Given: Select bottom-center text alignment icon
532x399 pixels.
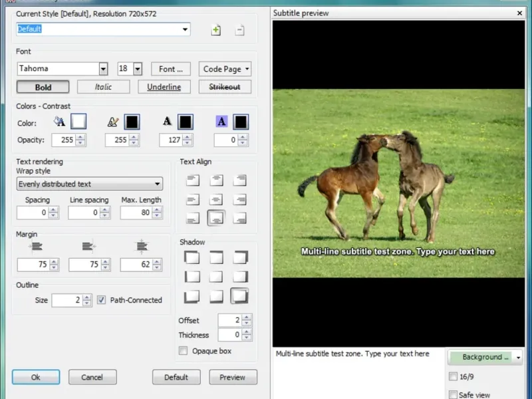Looking at the screenshot, I should (216, 218).
